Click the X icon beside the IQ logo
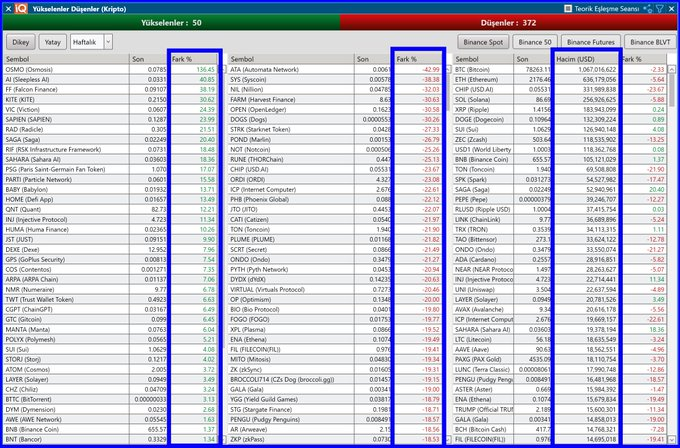 pyautogui.click(x=8, y=9)
